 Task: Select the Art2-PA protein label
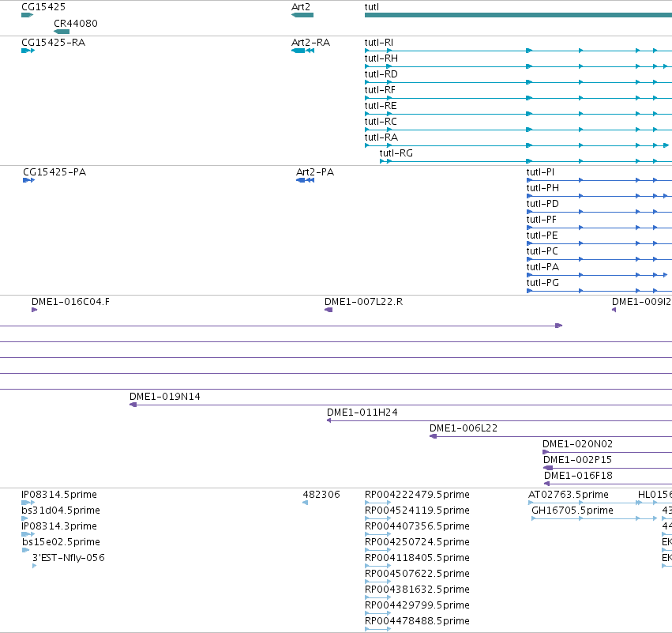pos(315,172)
